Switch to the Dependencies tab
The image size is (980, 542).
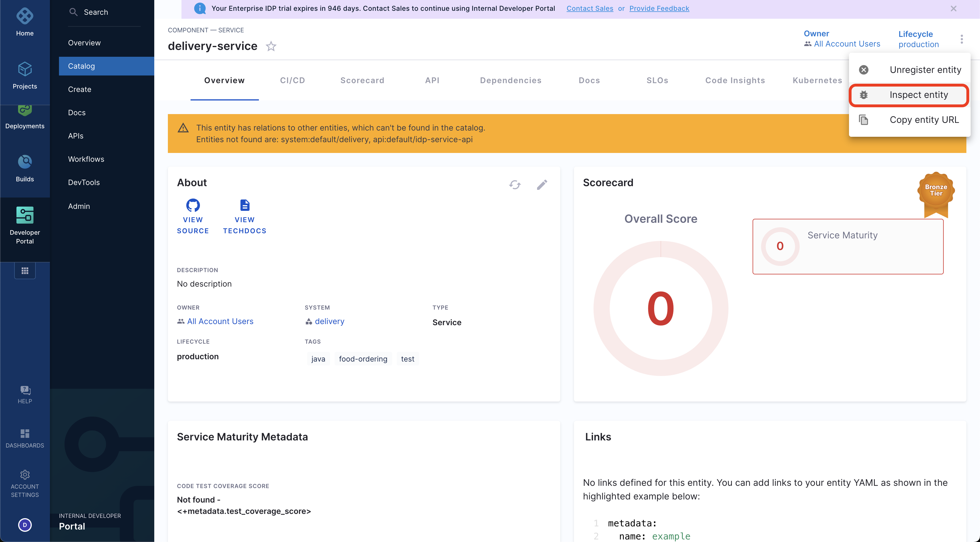pos(510,80)
